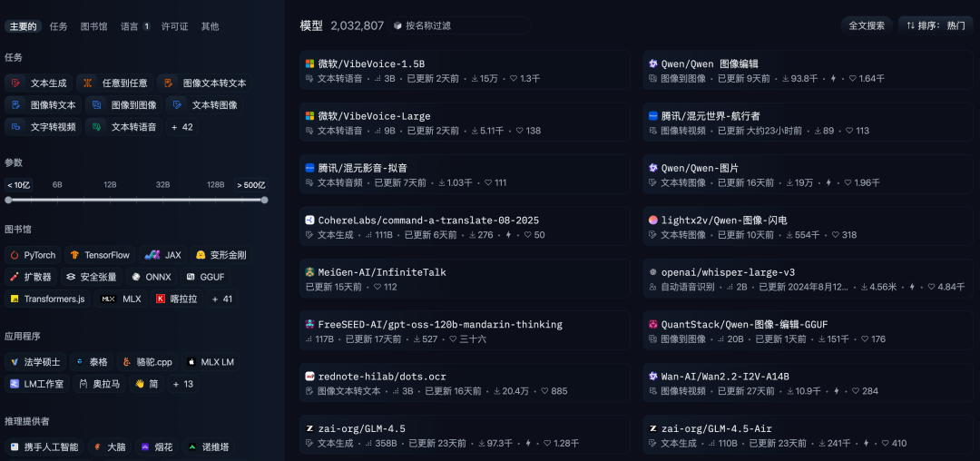
Task: Click the 骆驼.cpp app icon
Action: pos(126,362)
